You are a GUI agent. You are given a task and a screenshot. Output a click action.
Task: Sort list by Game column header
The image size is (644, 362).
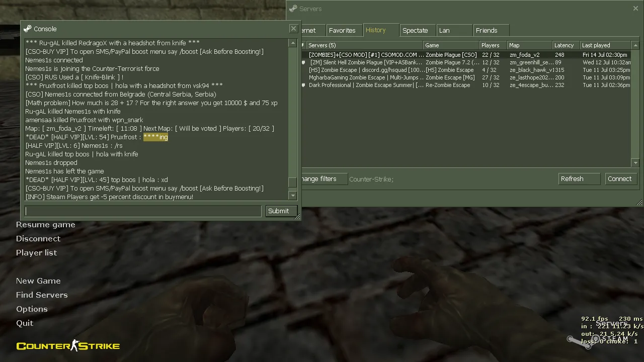451,45
